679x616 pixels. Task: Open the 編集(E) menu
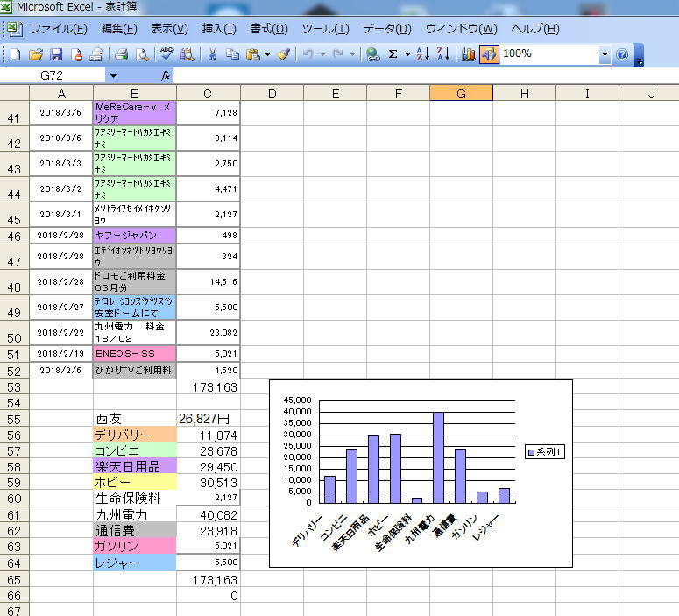[x=119, y=29]
